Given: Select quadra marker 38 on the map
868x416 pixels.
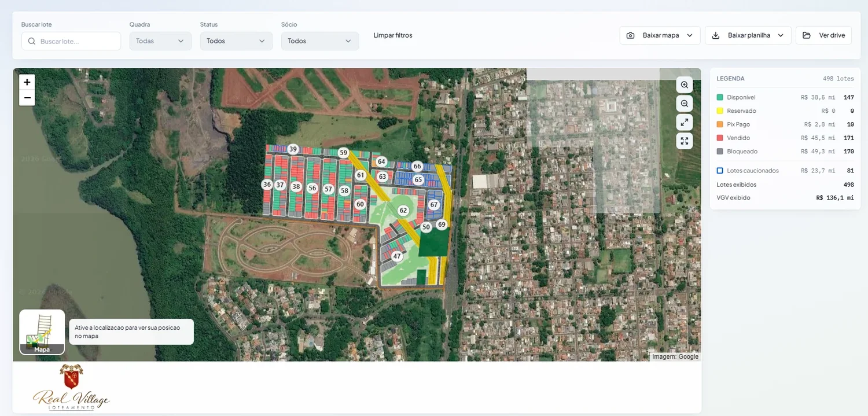Looking at the screenshot, I should coord(296,186).
